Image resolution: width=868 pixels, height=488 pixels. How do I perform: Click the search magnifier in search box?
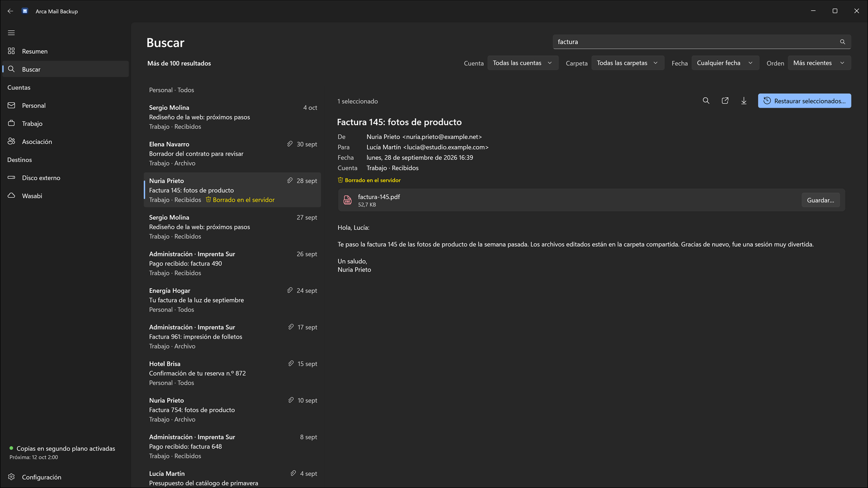click(x=843, y=42)
